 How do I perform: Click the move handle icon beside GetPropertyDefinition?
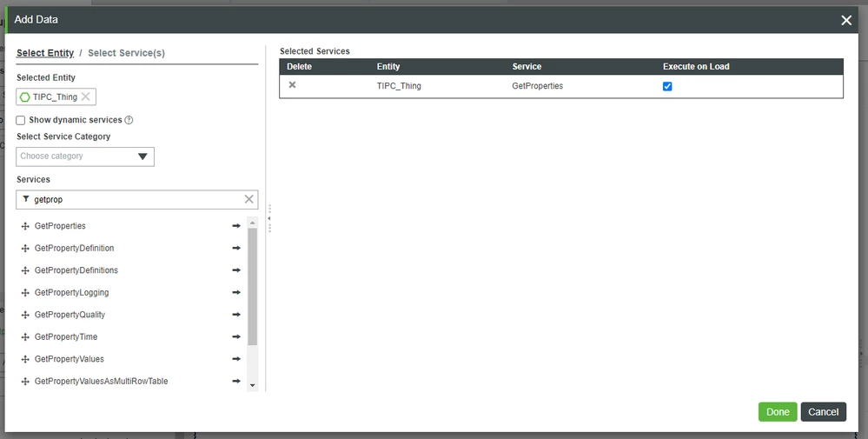coord(25,248)
